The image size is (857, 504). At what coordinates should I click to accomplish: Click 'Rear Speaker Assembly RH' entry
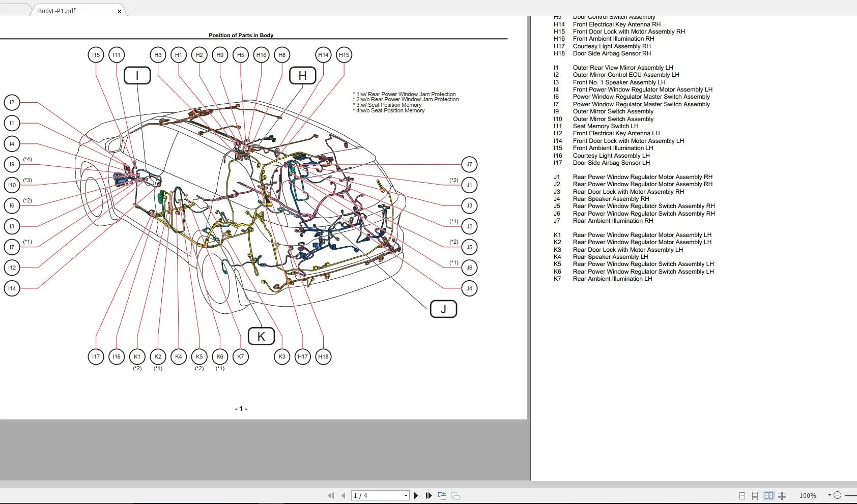[611, 199]
